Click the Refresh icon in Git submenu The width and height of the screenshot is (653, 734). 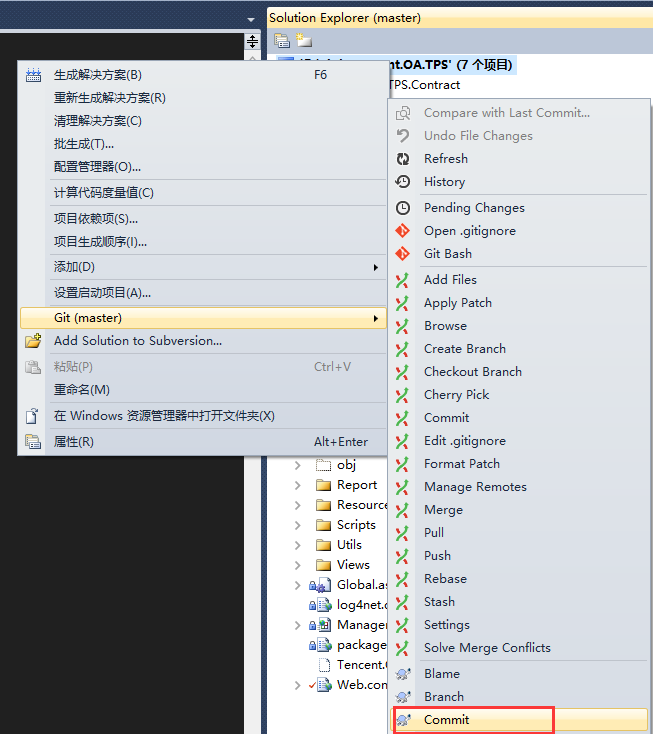pyautogui.click(x=403, y=159)
